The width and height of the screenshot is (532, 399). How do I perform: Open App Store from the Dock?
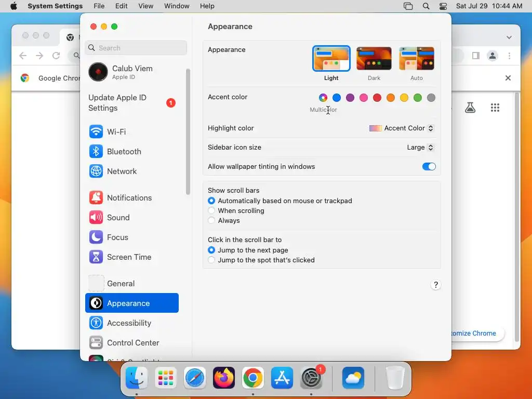pyautogui.click(x=282, y=378)
